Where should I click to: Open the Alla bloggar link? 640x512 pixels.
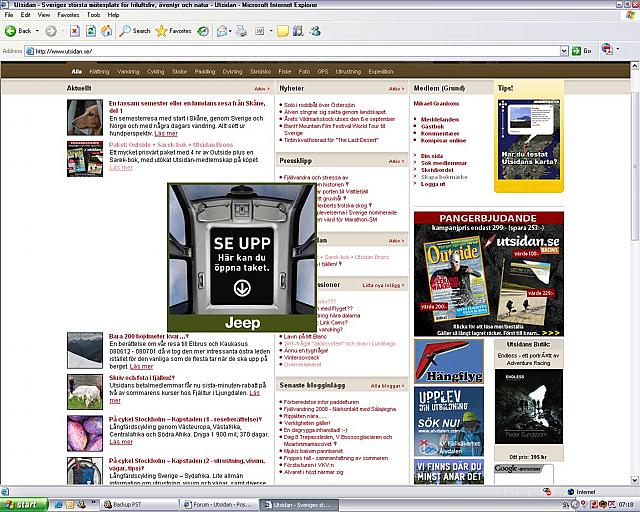[387, 386]
